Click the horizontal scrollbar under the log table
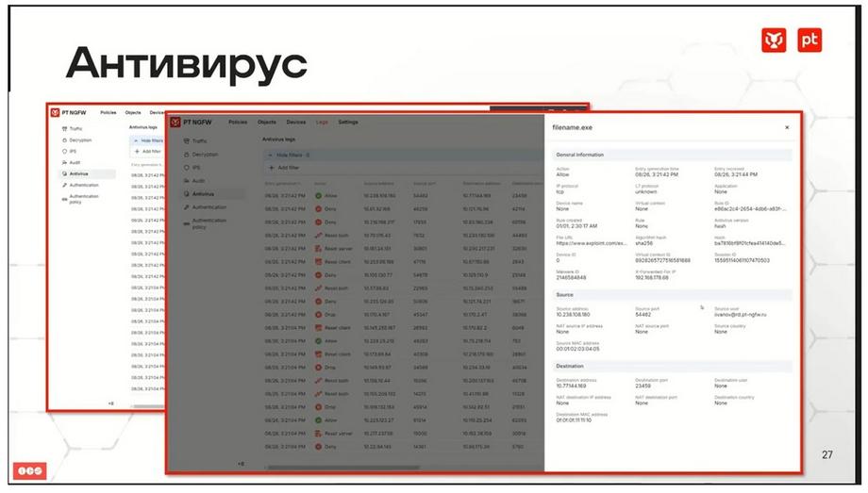Viewport: 868px width, 493px height. click(x=342, y=468)
